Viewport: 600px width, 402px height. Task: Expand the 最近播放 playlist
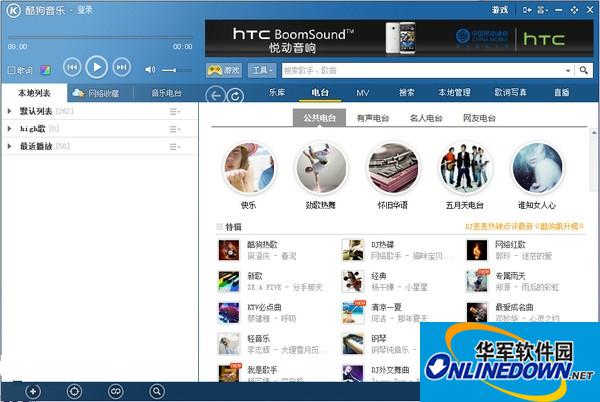click(10, 146)
